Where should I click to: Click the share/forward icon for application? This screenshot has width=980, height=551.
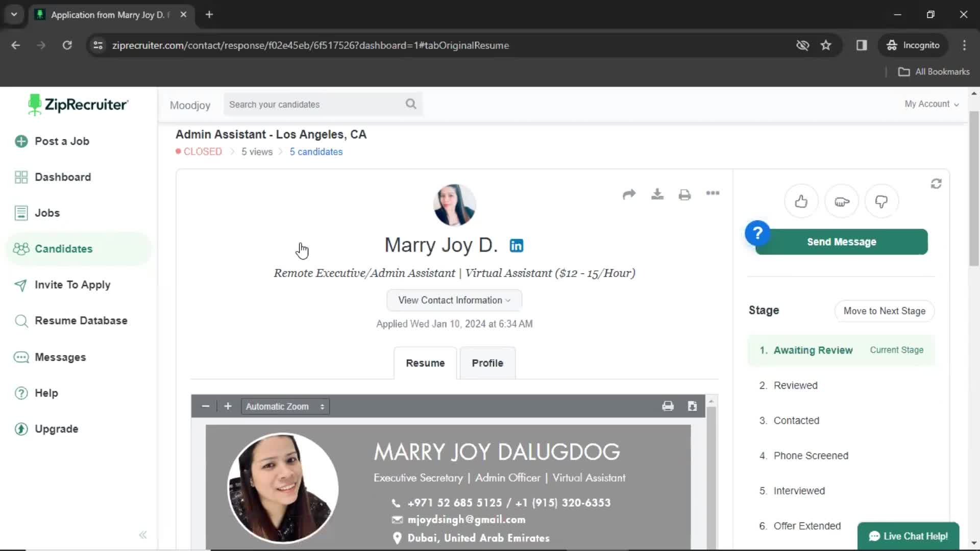629,194
